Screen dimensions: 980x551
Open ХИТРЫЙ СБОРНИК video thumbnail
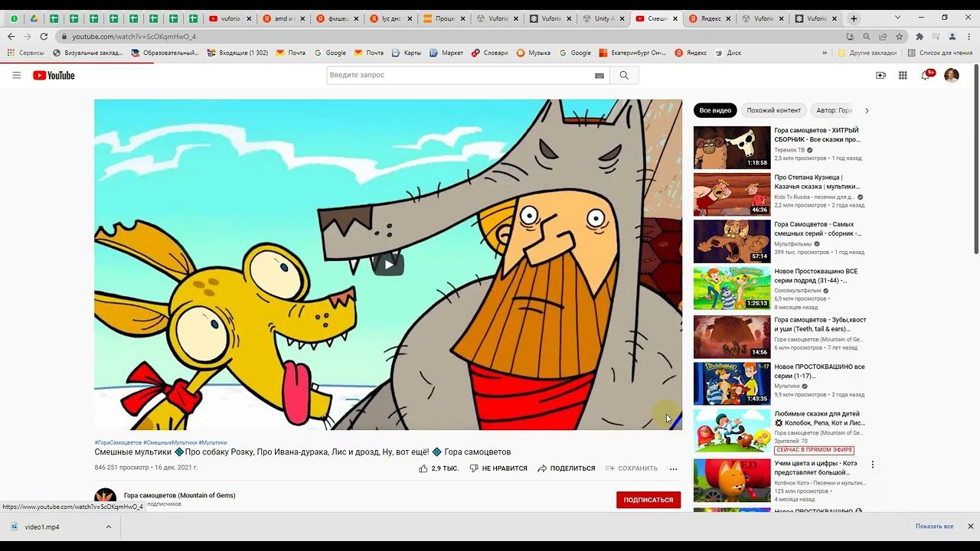tap(732, 148)
